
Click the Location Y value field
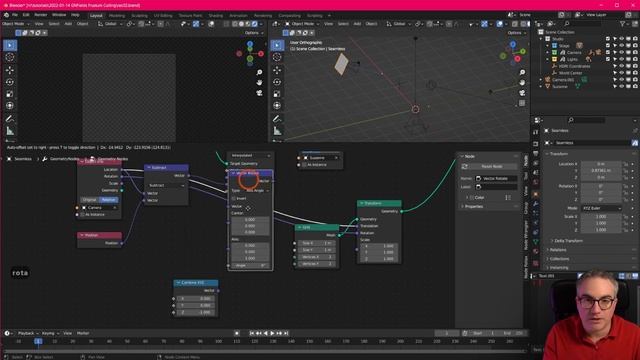(601, 171)
